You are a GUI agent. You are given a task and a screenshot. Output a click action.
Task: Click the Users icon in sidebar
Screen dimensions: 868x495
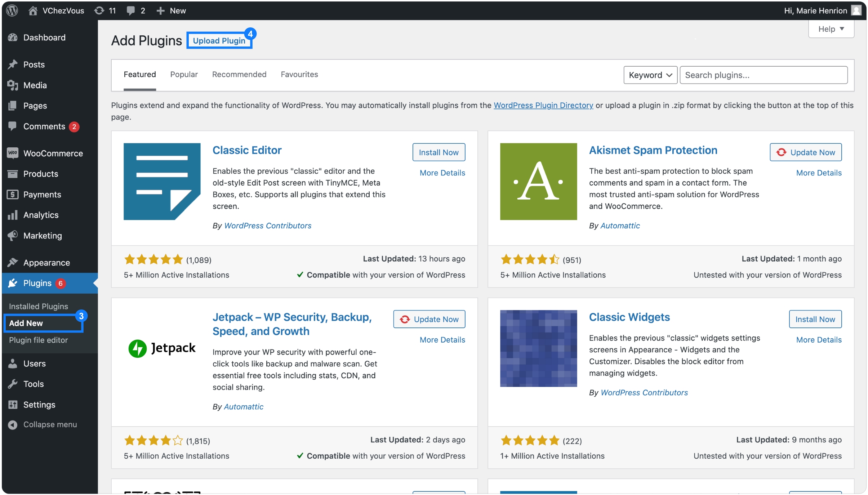[13, 364]
